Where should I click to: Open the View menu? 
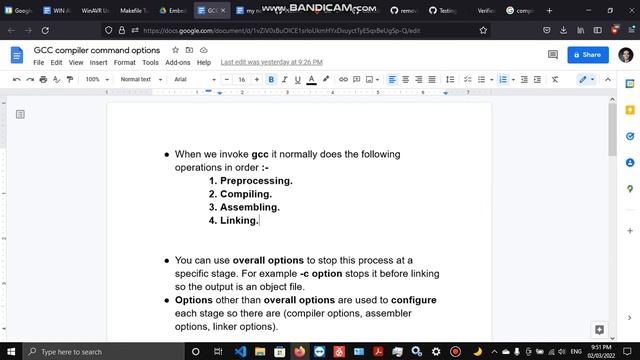point(76,62)
